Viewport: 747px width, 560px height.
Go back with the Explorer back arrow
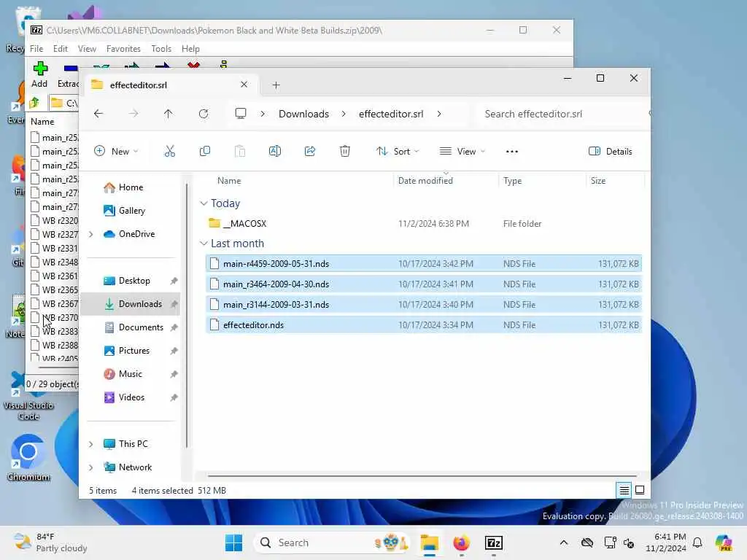click(x=98, y=114)
